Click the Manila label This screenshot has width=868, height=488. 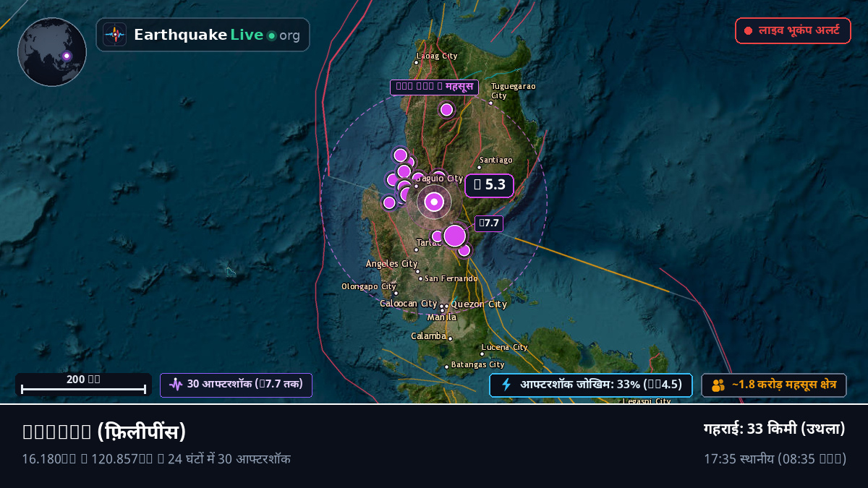coord(442,317)
